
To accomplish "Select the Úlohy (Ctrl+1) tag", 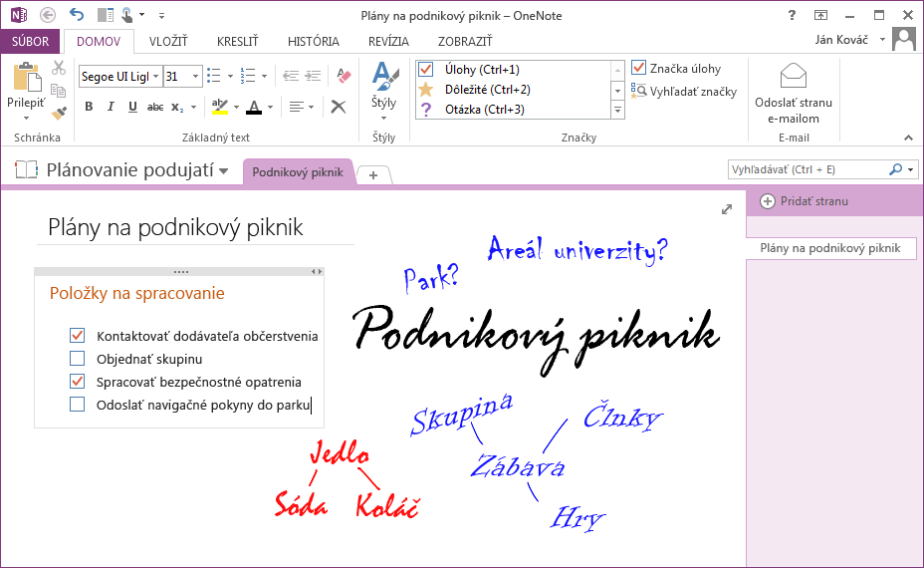I will point(514,70).
